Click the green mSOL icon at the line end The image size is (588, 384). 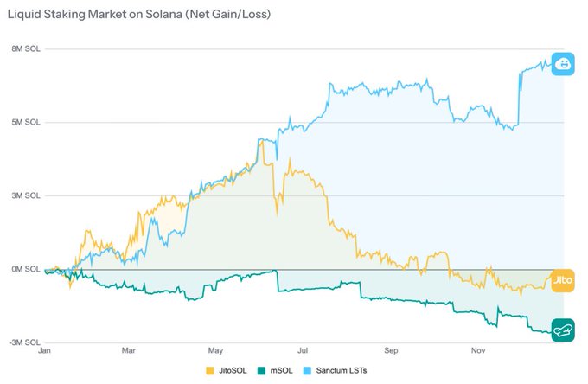(x=563, y=330)
